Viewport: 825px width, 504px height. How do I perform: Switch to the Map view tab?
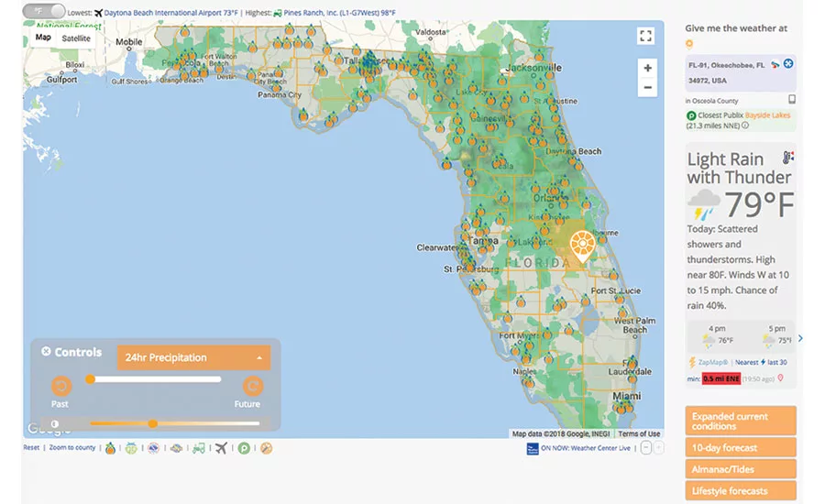(43, 38)
